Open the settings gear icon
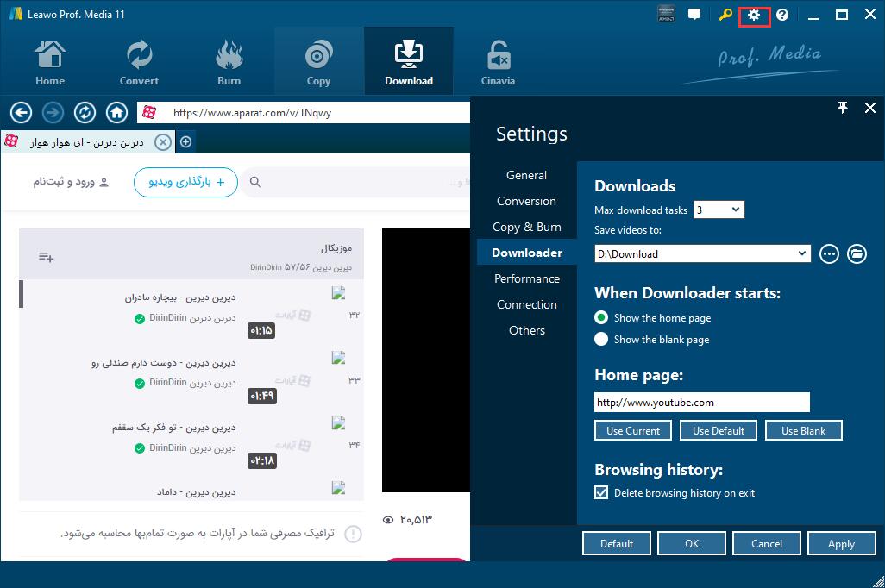 754,15
